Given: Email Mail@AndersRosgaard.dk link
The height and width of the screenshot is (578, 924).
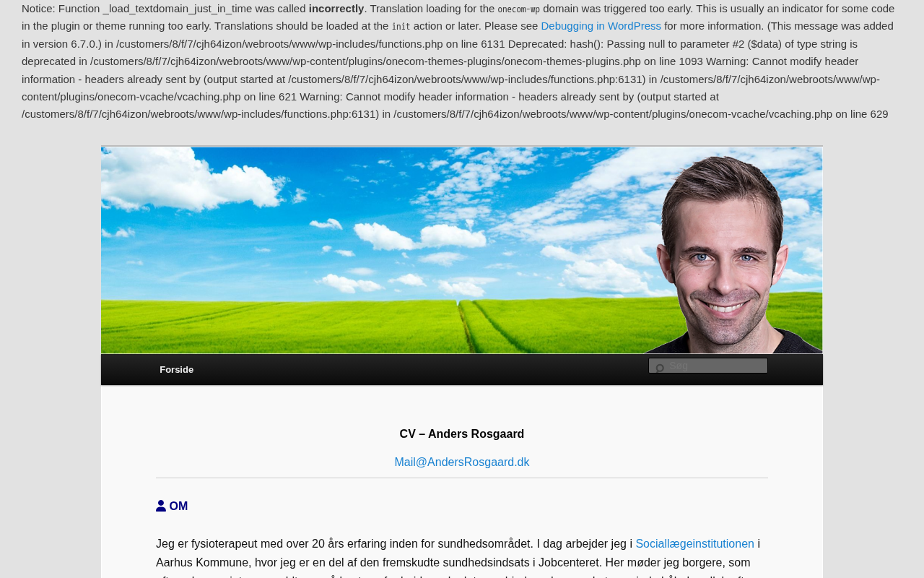Looking at the screenshot, I should (x=462, y=462).
